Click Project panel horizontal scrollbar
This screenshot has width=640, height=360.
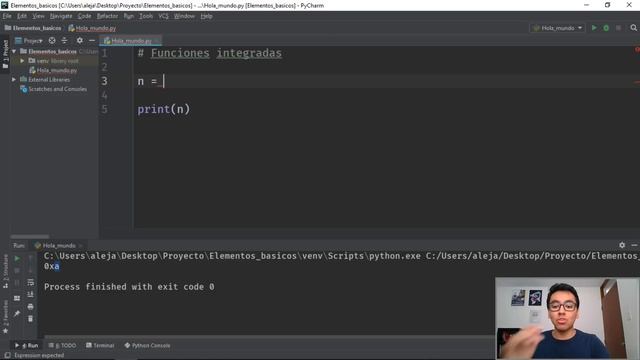(30, 236)
